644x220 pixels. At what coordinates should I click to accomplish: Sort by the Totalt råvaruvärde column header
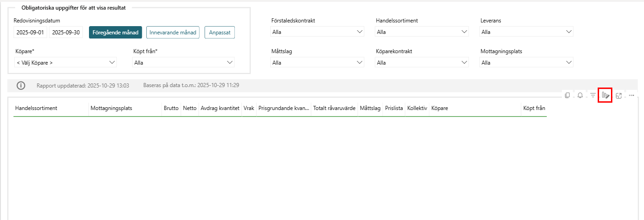334,108
